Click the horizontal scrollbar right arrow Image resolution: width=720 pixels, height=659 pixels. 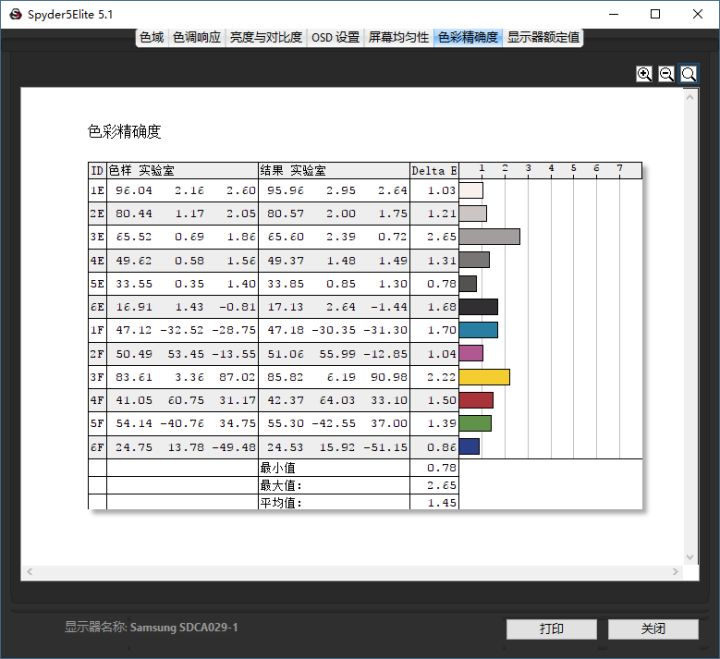coord(675,571)
